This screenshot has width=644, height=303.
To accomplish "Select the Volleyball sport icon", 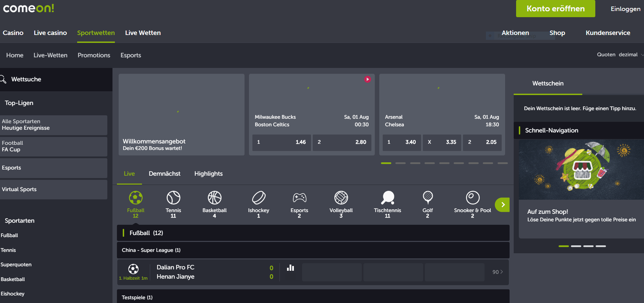I will pos(341,198).
